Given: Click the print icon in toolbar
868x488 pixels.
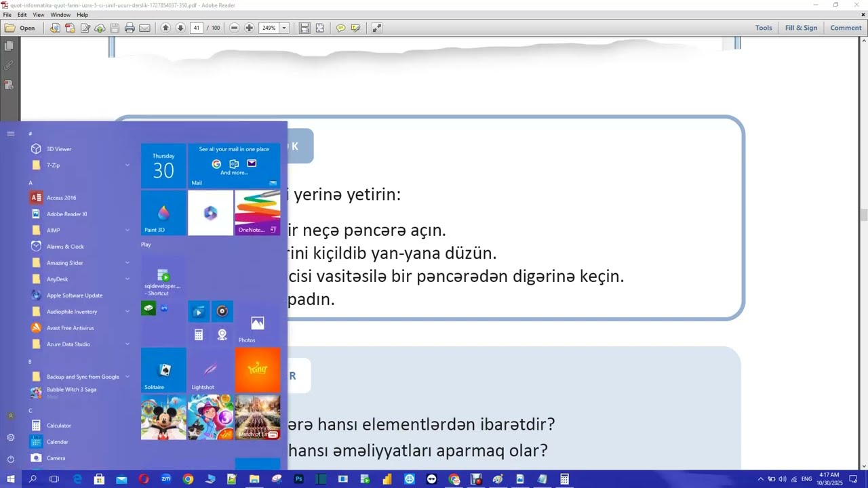Looking at the screenshot, I should point(130,28).
